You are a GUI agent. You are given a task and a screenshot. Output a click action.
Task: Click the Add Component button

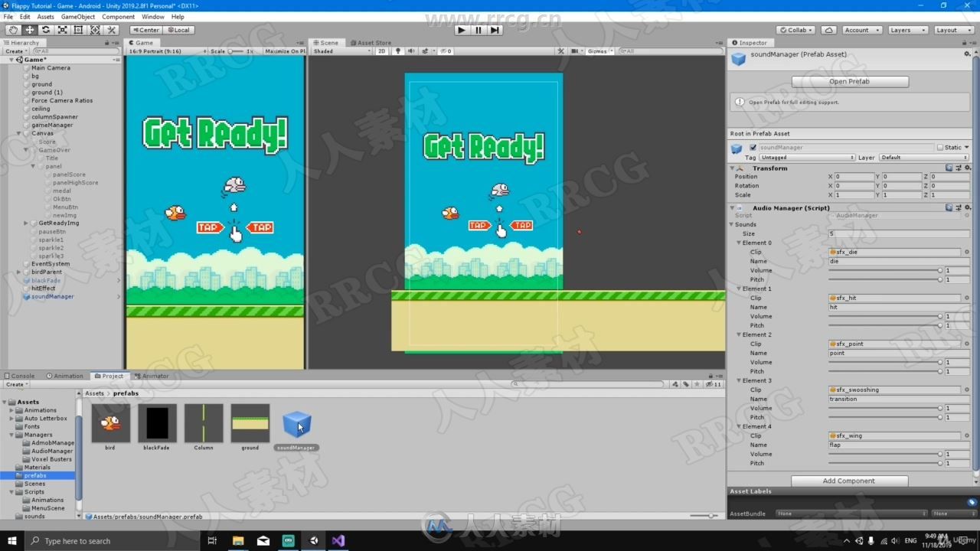[849, 481]
